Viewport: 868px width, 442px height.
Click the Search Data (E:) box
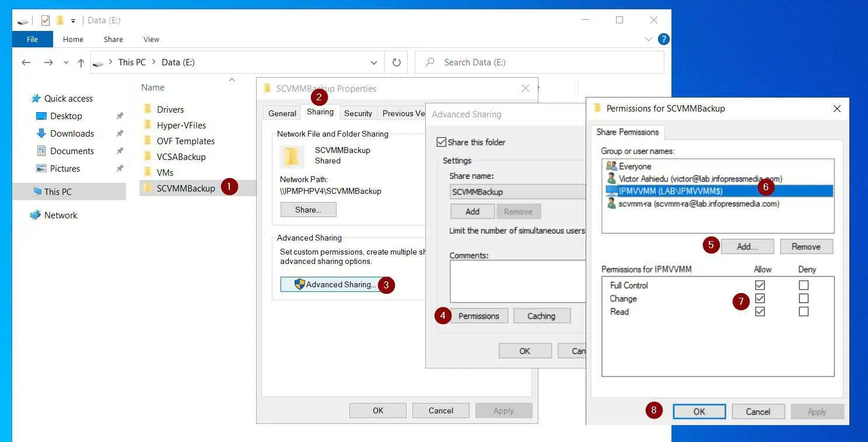click(539, 62)
